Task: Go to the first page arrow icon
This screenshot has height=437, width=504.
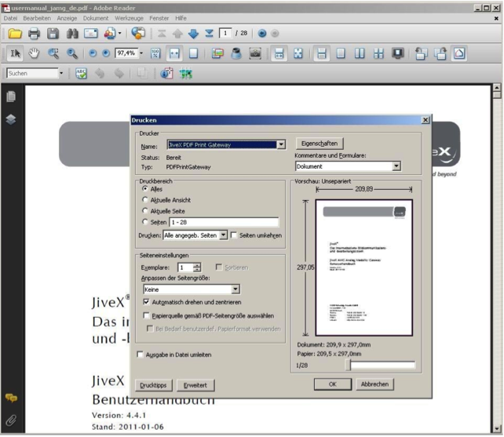Action: coord(162,34)
